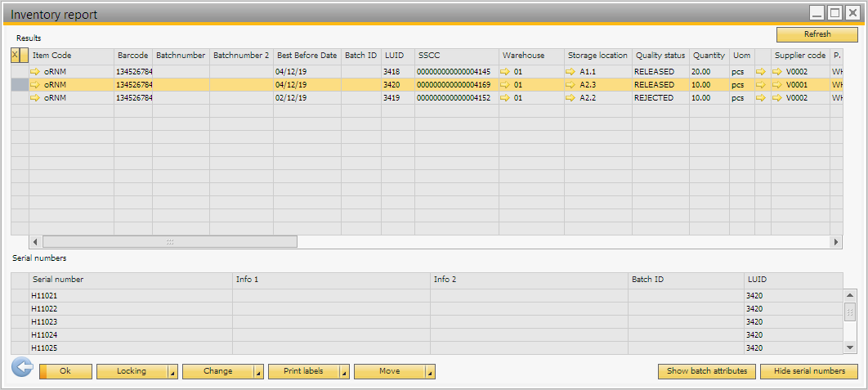Viewport: 868px width, 390px height.
Task: Select row header of the first result row
Action: click(x=20, y=72)
